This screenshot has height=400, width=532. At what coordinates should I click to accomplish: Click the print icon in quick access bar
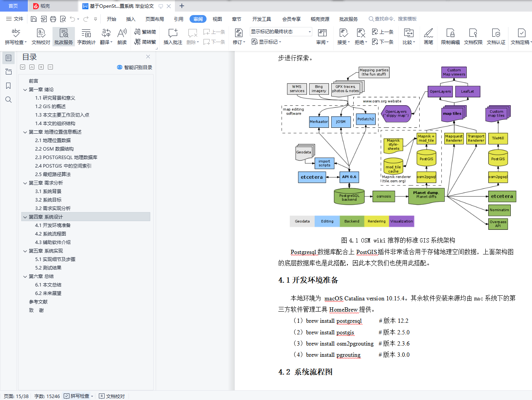coord(53,19)
